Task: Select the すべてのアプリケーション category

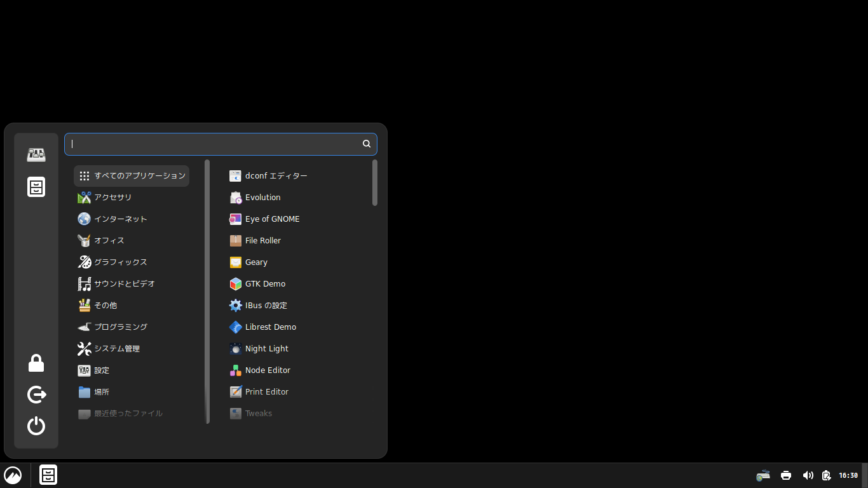Action: [x=132, y=176]
